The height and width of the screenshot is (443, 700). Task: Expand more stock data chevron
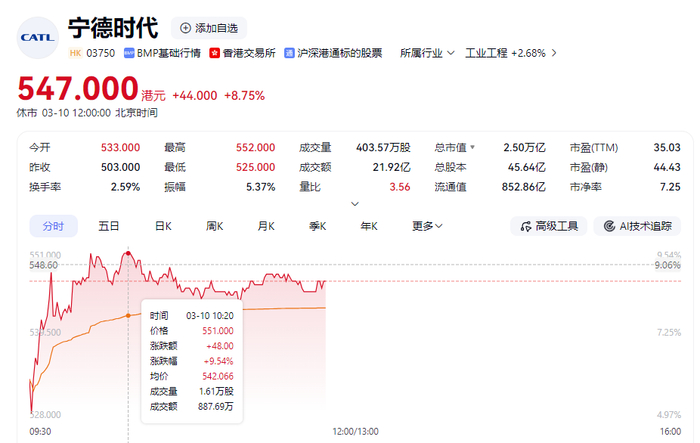[x=355, y=204]
